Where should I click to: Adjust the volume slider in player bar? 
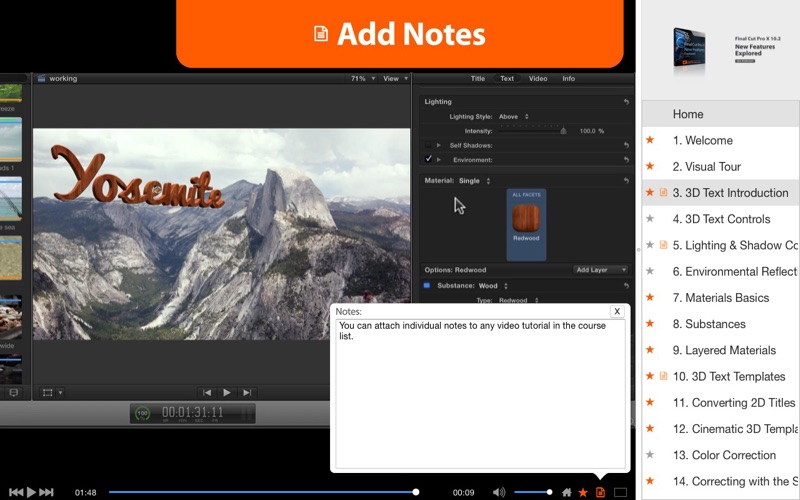533,492
